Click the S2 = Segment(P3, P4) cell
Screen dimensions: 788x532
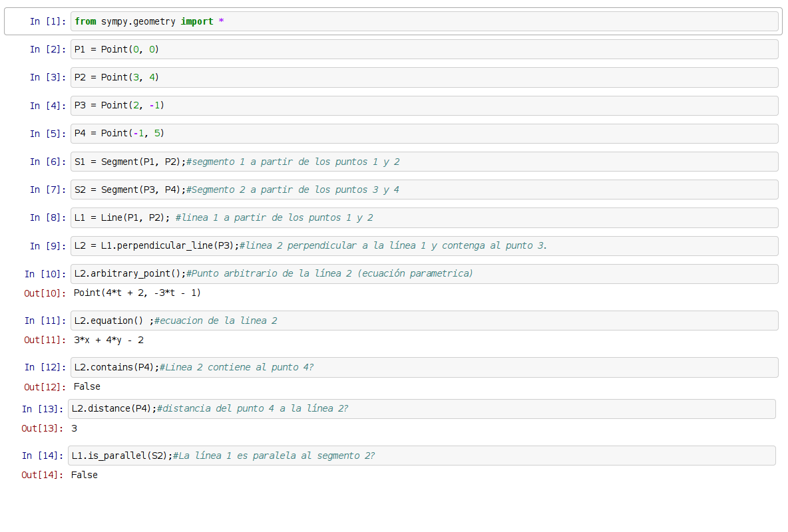point(425,190)
